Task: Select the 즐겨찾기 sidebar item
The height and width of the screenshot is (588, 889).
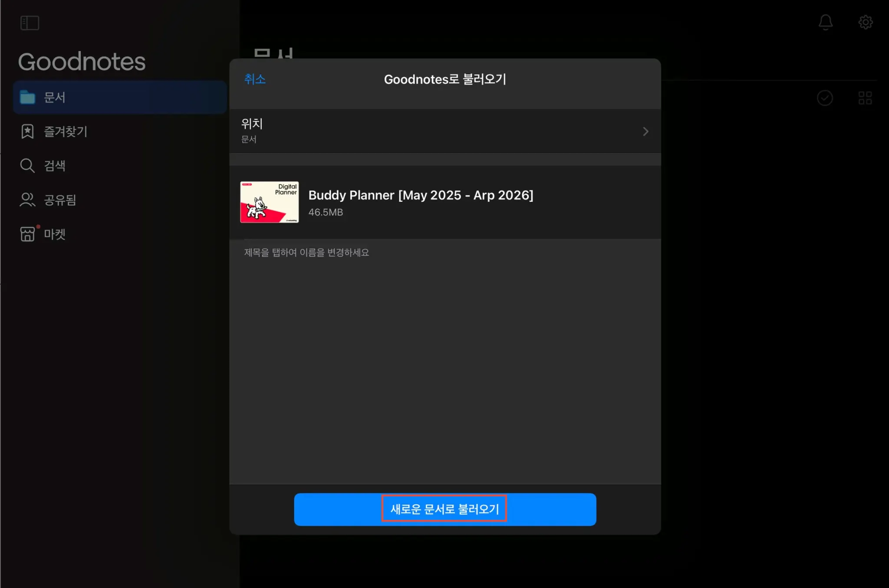Action: [x=65, y=131]
